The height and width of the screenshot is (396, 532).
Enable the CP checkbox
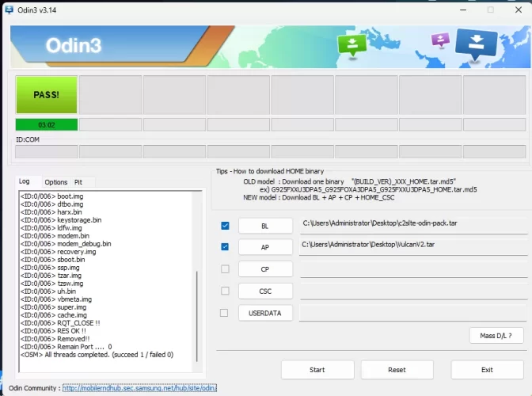click(x=225, y=269)
